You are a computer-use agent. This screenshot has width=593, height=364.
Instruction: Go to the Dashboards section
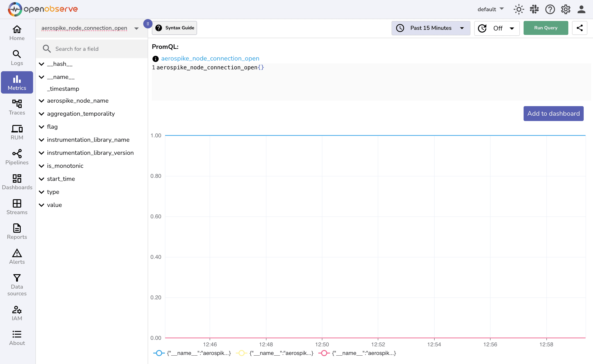pos(17,182)
